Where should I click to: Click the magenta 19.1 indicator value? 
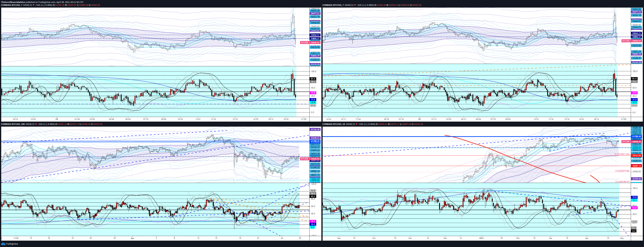[x=313, y=221]
